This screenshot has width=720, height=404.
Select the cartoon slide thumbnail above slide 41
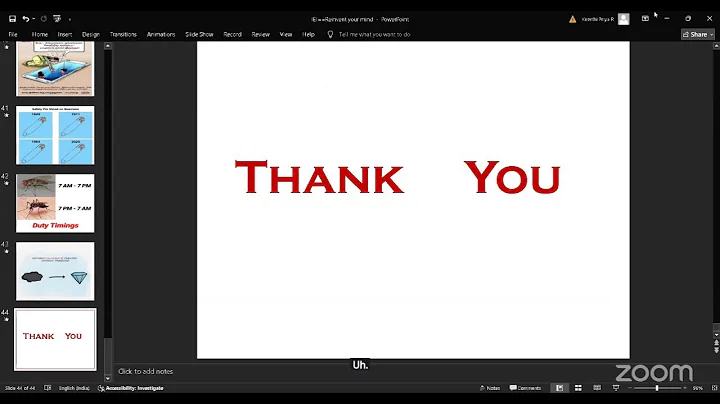(55, 68)
